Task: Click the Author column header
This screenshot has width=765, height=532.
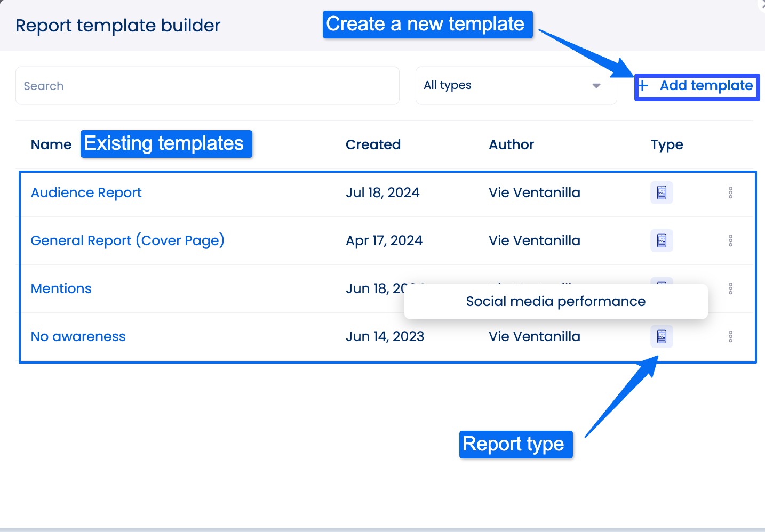Action: [511, 144]
